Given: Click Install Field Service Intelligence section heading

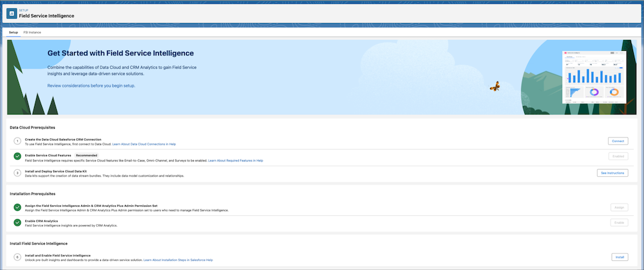Looking at the screenshot, I should (38, 244).
